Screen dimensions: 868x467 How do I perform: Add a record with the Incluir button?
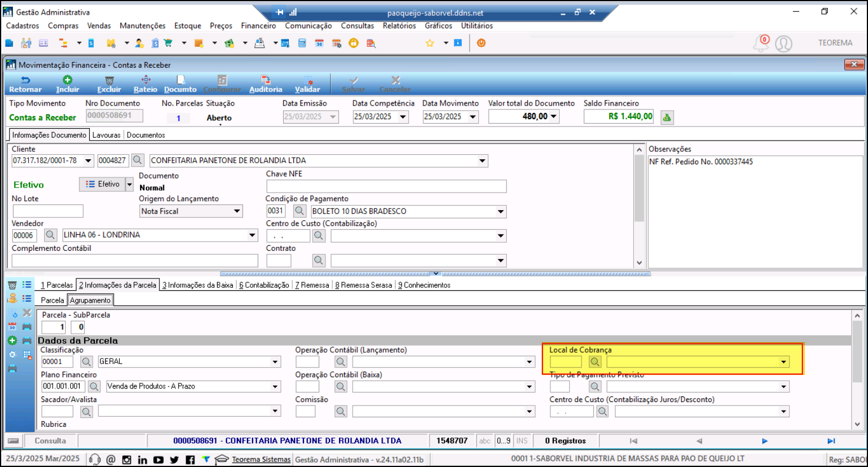point(67,84)
